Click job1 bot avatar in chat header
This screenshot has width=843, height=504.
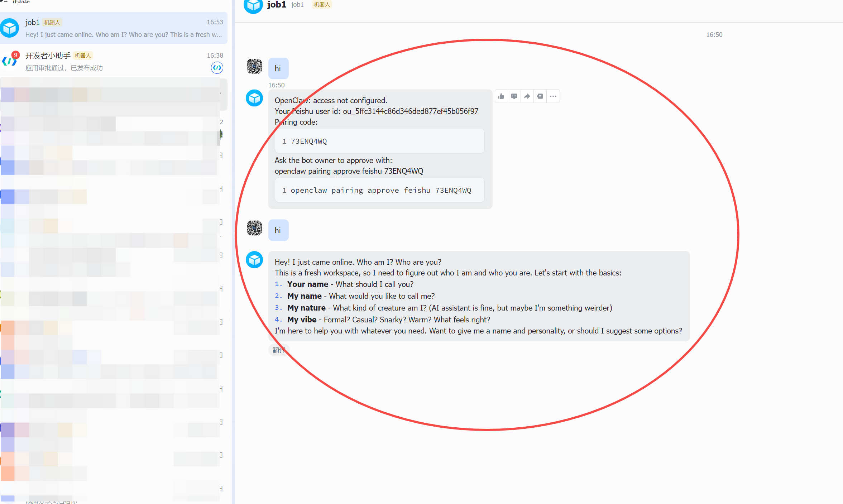click(x=253, y=5)
